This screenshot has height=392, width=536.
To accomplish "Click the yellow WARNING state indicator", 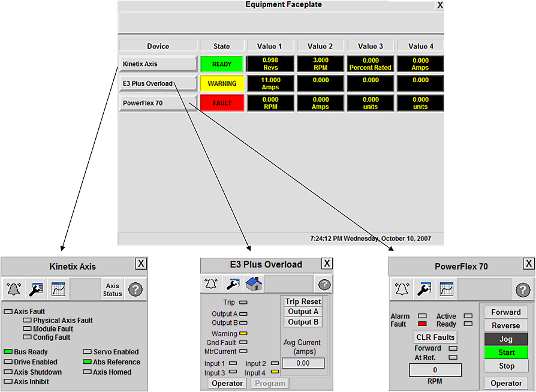I will (222, 83).
